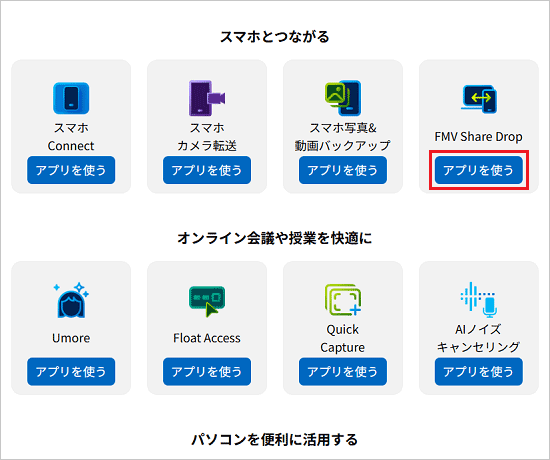Click the オンライン会議や授業を快適に heading
Viewport: 550px width, 460px height.
click(275, 238)
